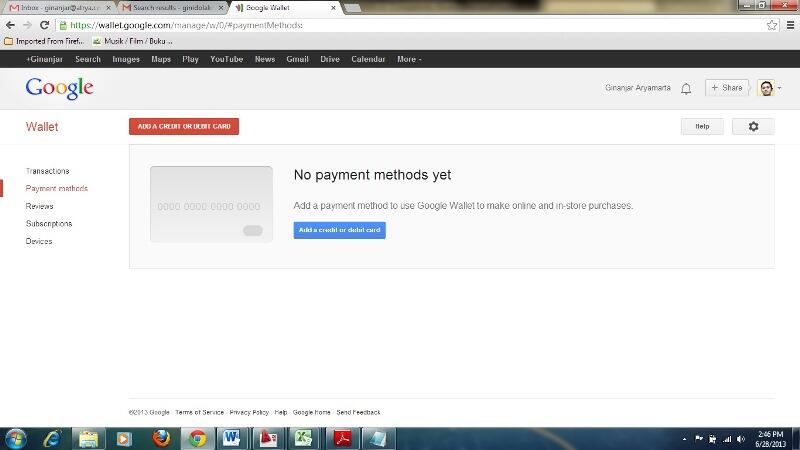Screen dimensions: 800x450
Task: Open Subscriptions in the left sidebar
Action: pyautogui.click(x=49, y=224)
